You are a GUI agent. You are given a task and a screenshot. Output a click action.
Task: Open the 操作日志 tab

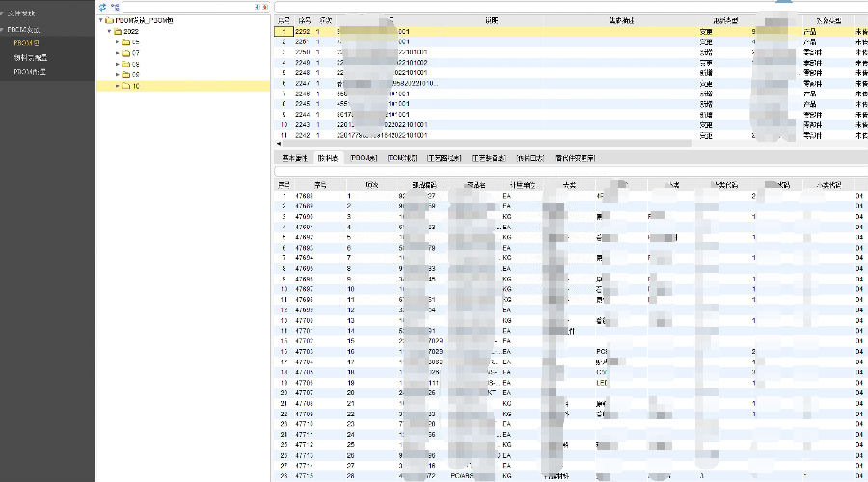point(530,157)
